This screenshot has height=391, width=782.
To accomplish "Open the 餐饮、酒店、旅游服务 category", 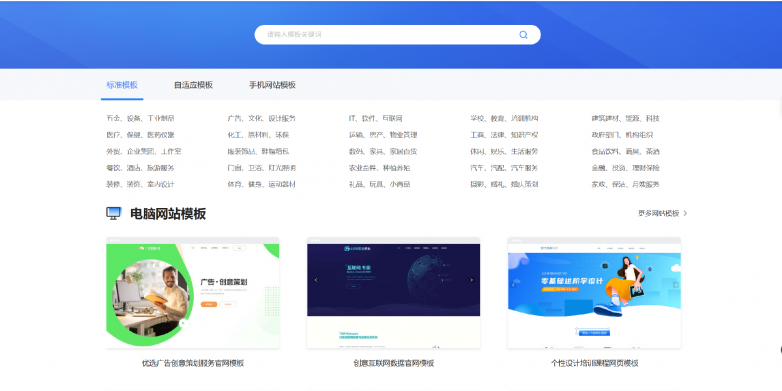I will pos(140,168).
